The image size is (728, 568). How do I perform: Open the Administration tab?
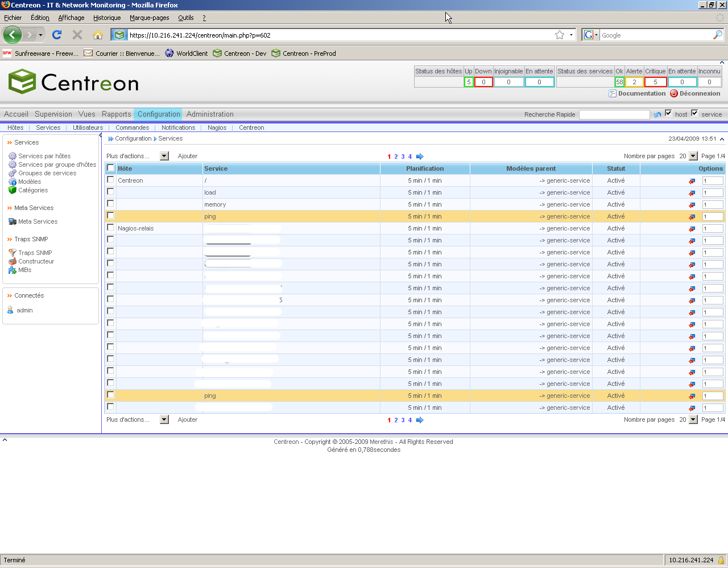[x=210, y=114]
